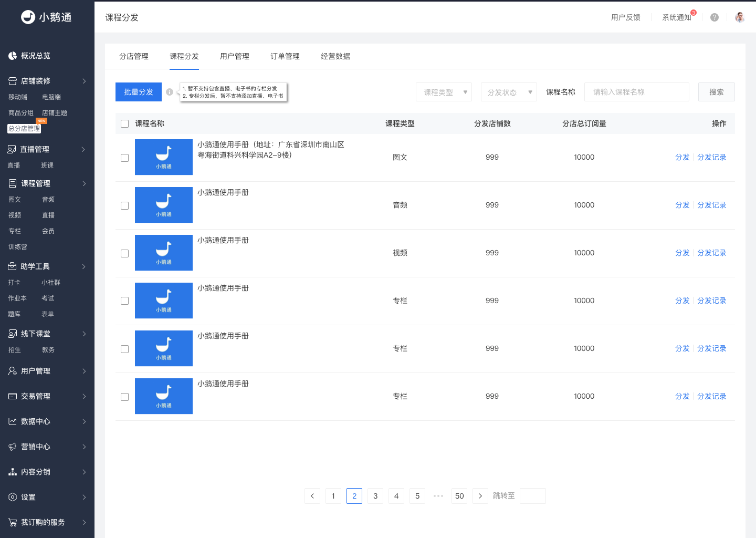This screenshot has width=756, height=538.
Task: Open 分发记录 in the 音频 row
Action: [712, 205]
